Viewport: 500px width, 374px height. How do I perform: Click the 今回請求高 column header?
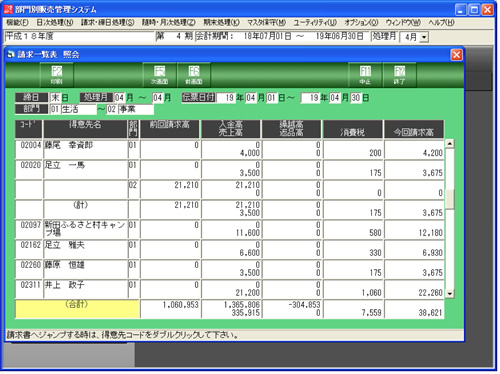(x=414, y=129)
